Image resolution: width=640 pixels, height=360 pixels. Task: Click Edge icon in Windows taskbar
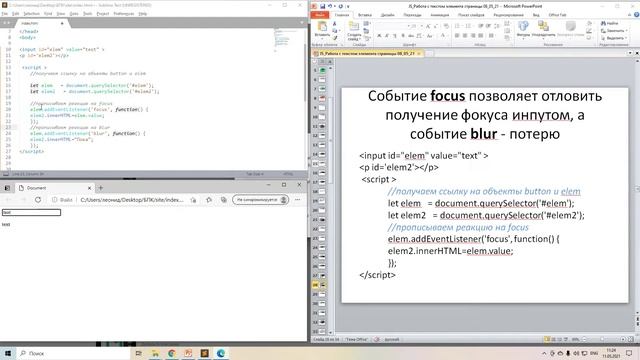pos(221,353)
